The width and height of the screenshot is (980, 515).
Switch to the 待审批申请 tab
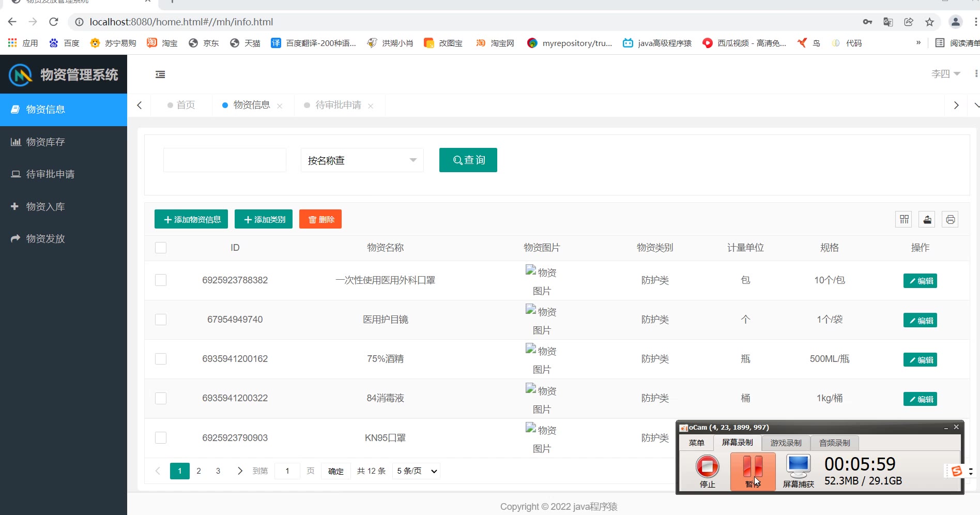338,105
